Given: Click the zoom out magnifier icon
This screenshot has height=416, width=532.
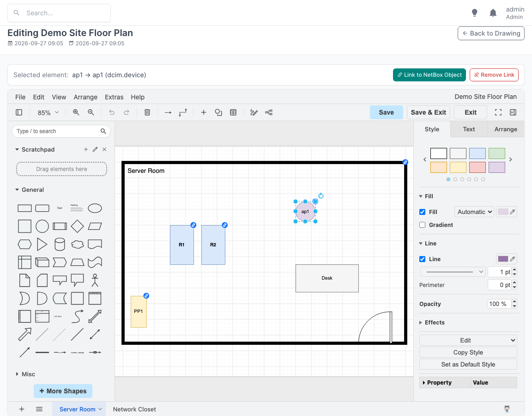Looking at the screenshot, I should tap(91, 112).
